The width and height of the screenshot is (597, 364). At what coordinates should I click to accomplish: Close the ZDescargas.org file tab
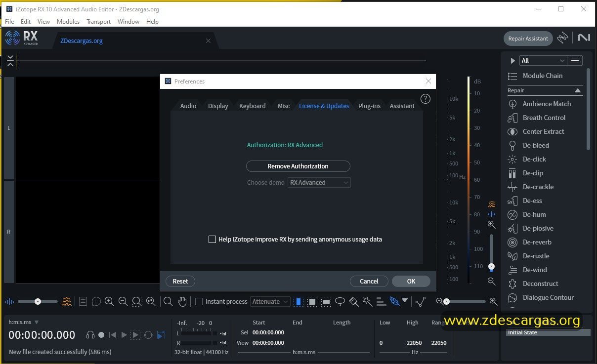click(x=208, y=40)
